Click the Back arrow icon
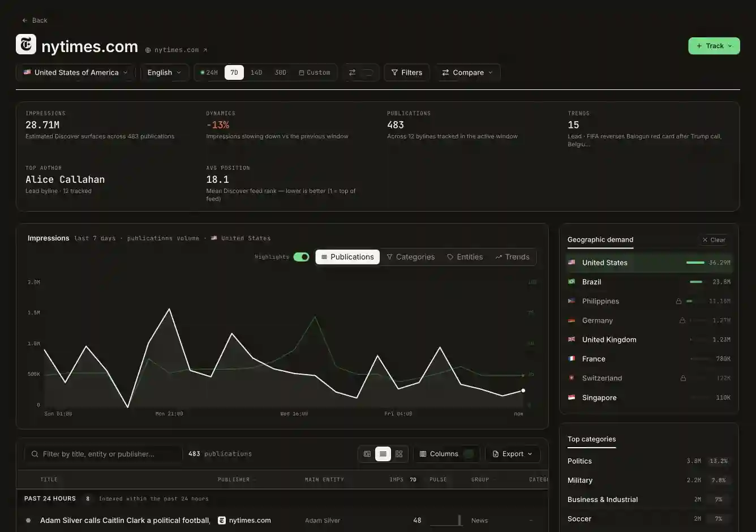 (25, 20)
